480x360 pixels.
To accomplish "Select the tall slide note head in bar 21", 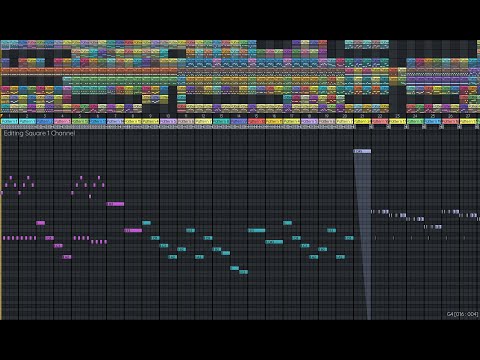I will point(362,151).
